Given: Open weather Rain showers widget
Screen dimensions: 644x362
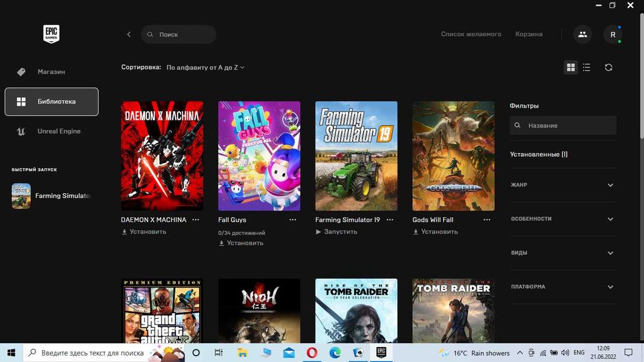Looking at the screenshot, I should click(x=475, y=353).
